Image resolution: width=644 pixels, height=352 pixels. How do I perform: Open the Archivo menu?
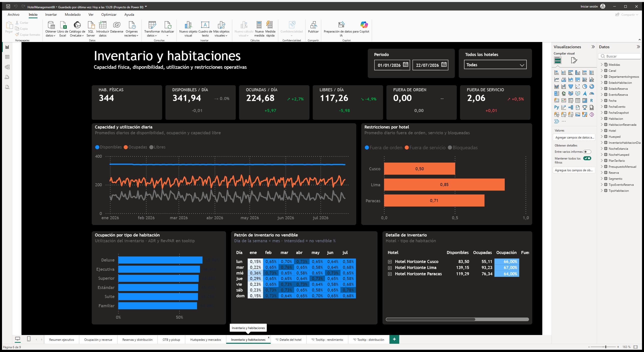[13, 14]
